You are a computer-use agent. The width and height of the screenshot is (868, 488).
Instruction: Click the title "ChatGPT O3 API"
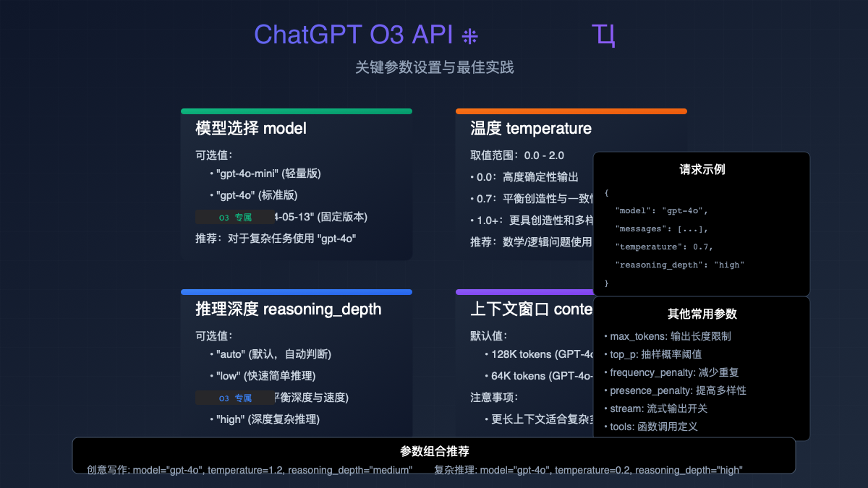[x=354, y=35]
